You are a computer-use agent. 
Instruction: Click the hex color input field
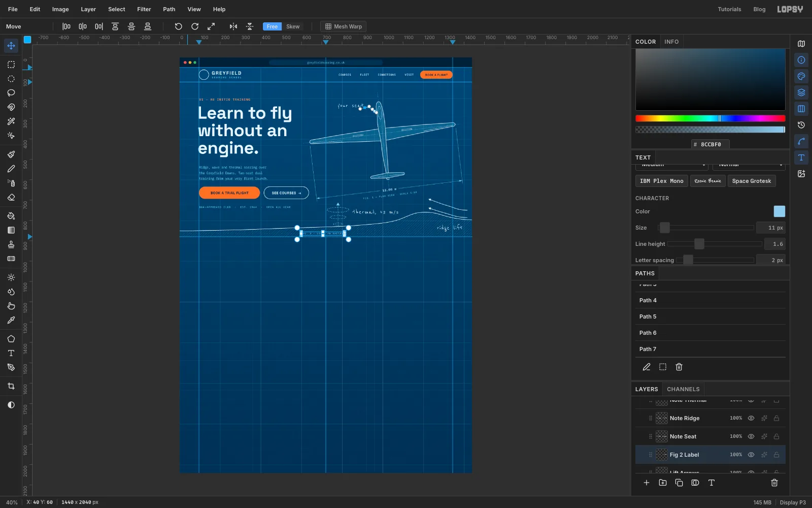click(x=710, y=144)
